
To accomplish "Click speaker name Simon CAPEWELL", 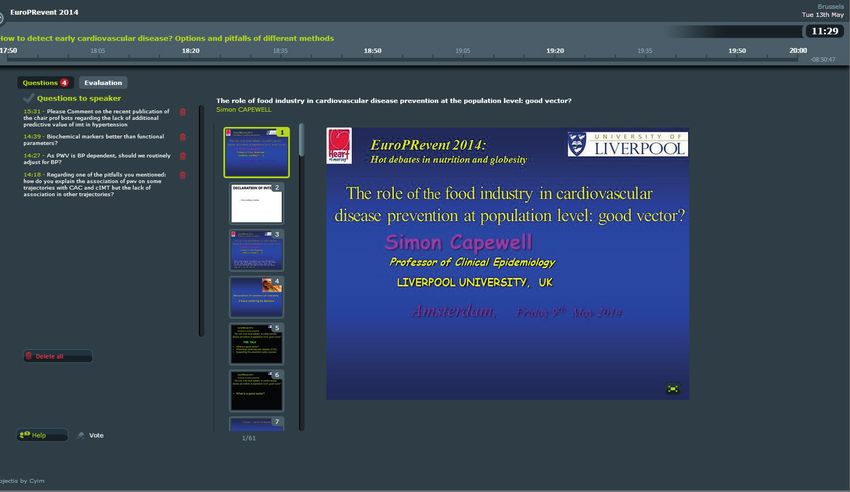I will point(243,109).
